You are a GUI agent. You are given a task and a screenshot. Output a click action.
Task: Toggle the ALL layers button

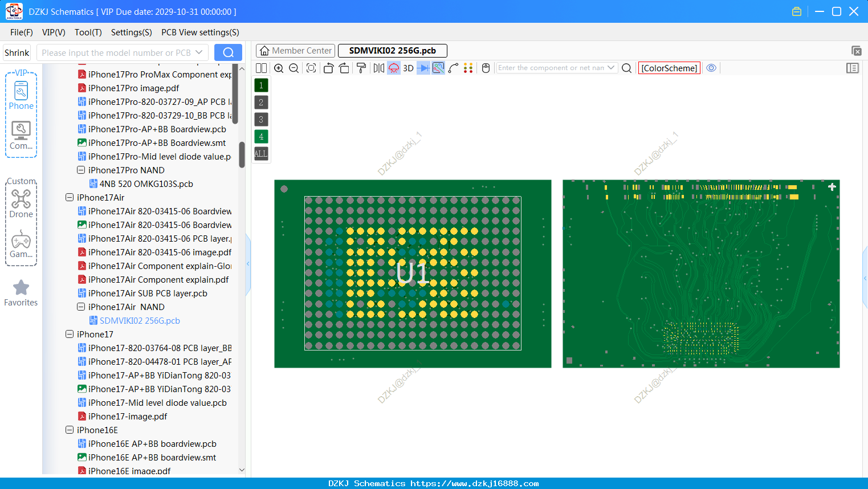point(261,154)
